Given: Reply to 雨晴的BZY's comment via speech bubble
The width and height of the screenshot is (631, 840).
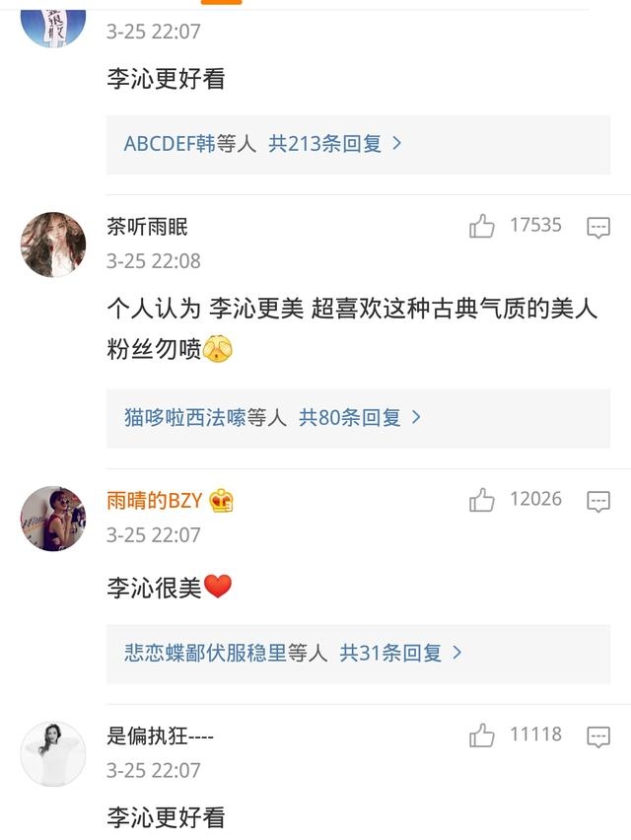Looking at the screenshot, I should coord(598,502).
